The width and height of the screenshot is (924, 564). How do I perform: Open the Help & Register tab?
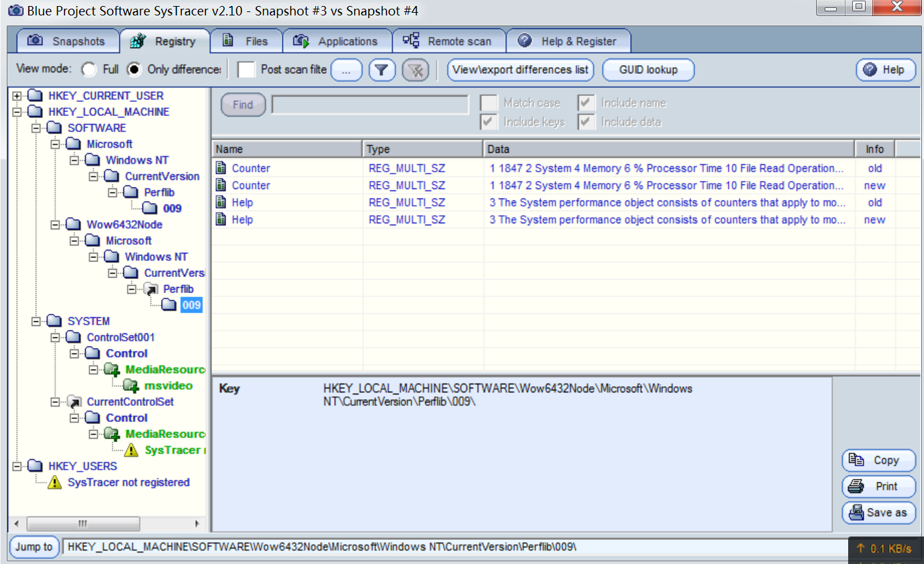[x=568, y=41]
